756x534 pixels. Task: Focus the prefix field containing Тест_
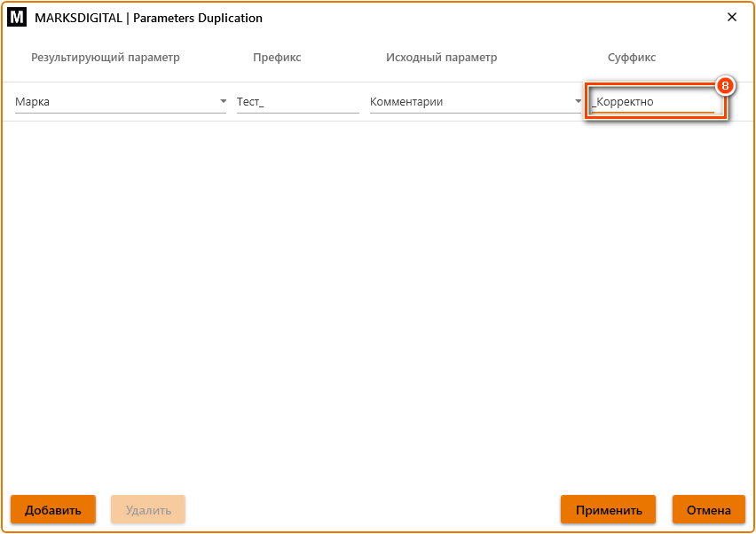click(297, 102)
